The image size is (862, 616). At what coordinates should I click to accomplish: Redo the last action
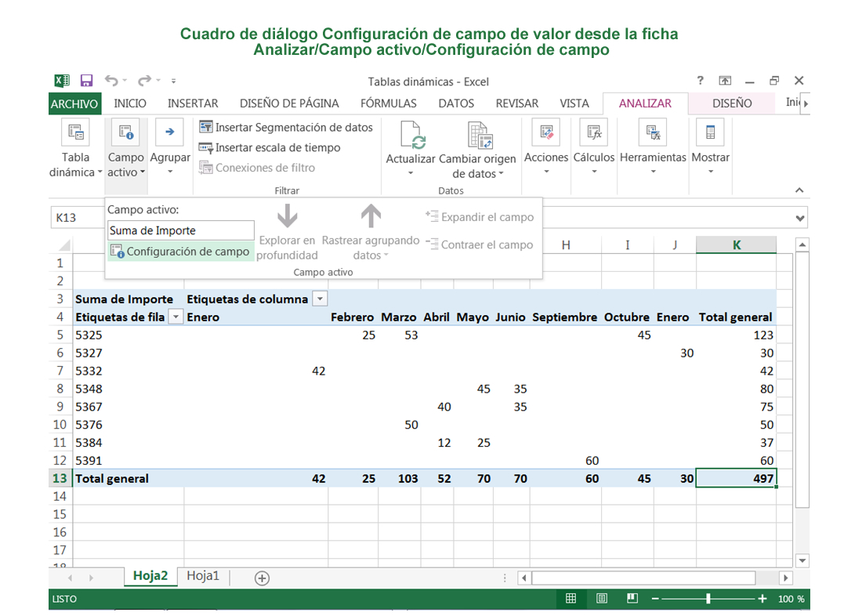(x=145, y=81)
